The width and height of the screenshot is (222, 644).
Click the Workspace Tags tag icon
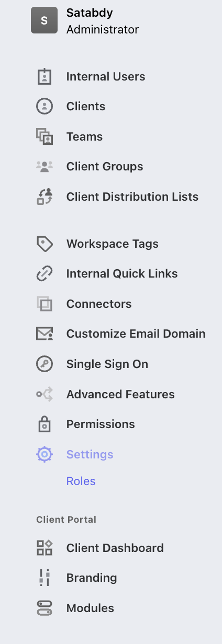point(45,244)
